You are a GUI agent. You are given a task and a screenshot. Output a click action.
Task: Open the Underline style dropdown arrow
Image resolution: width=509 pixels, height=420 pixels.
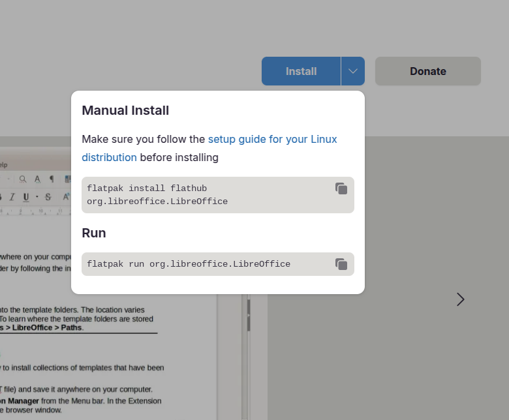pos(37,197)
